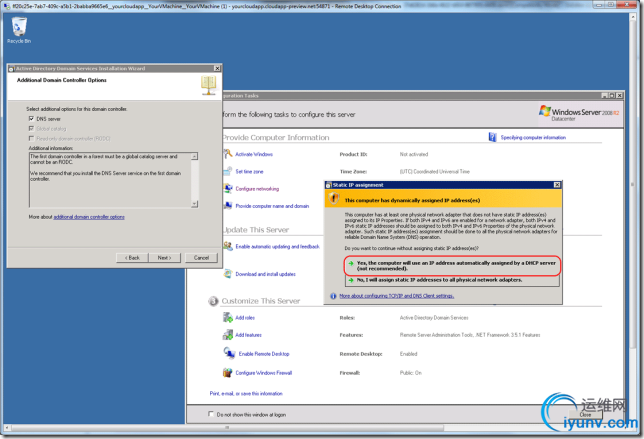Open Print, e-mail, or save this information link
This screenshot has height=439, width=644.
click(x=246, y=393)
